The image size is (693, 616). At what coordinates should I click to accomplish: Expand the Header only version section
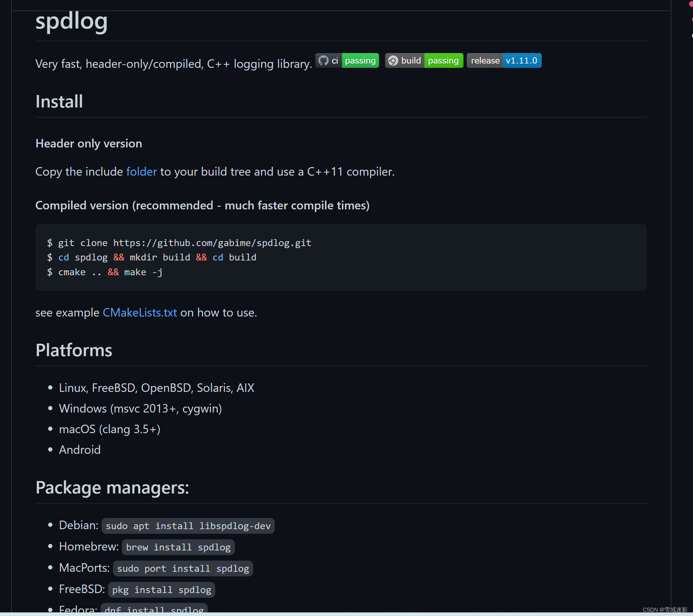click(88, 143)
